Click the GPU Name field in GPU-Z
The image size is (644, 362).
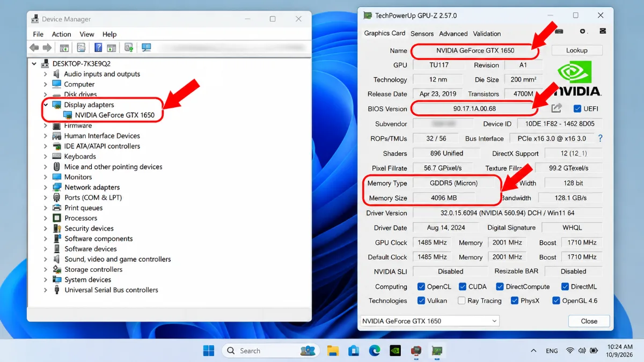coord(475,50)
